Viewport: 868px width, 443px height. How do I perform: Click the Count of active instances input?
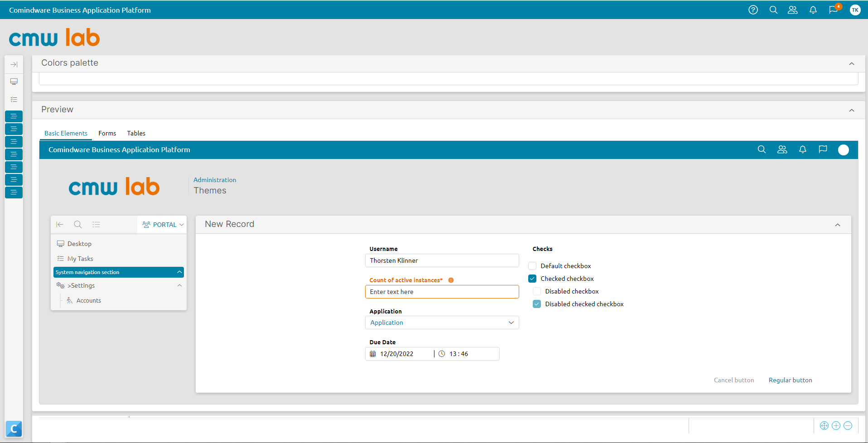point(442,292)
